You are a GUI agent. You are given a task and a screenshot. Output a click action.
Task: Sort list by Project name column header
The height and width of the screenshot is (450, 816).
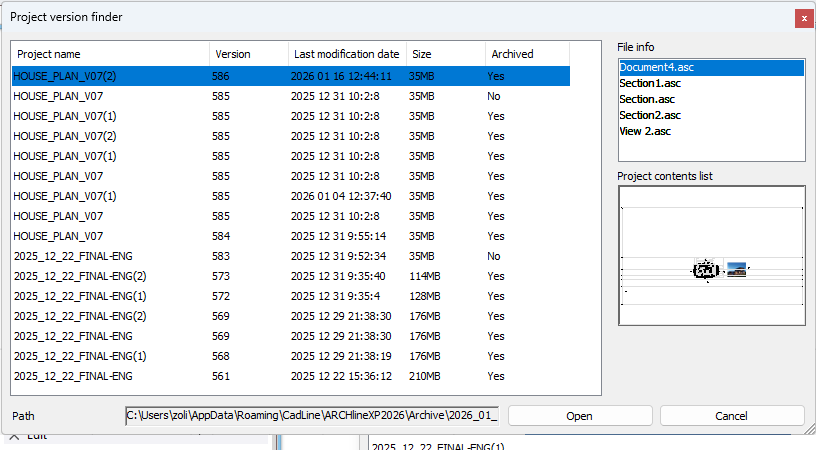110,54
